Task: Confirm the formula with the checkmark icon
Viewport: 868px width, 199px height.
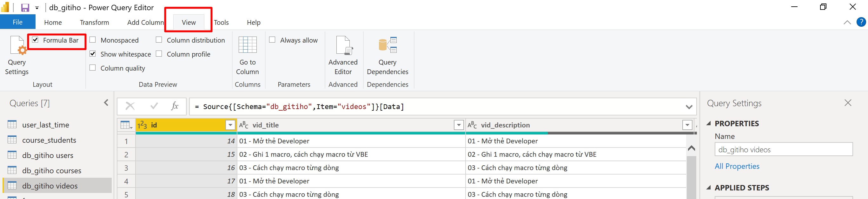Action: pyautogui.click(x=154, y=106)
